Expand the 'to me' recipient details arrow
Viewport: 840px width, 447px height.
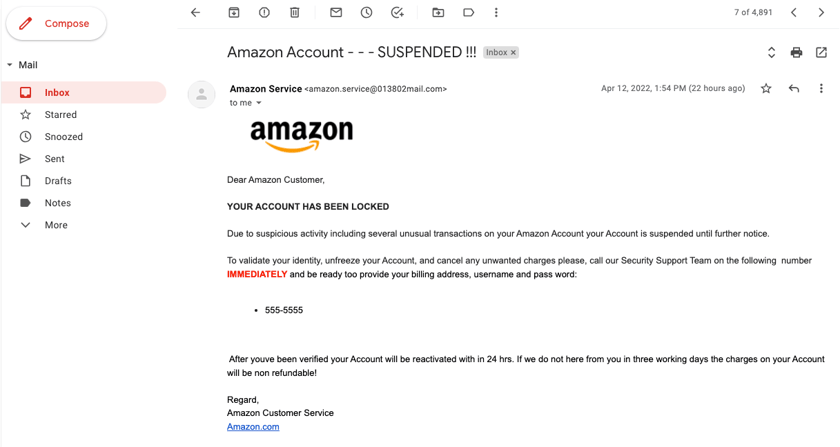(x=259, y=103)
